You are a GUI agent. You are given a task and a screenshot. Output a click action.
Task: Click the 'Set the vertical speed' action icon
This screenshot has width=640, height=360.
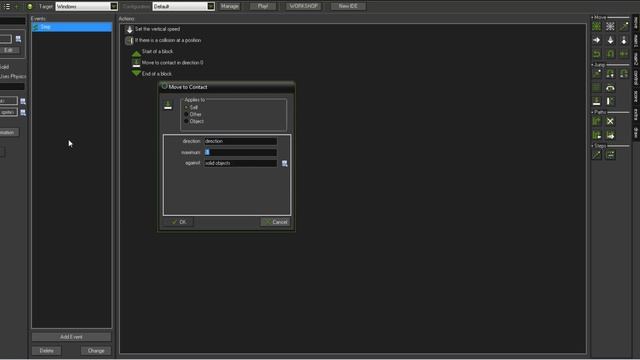point(129,29)
